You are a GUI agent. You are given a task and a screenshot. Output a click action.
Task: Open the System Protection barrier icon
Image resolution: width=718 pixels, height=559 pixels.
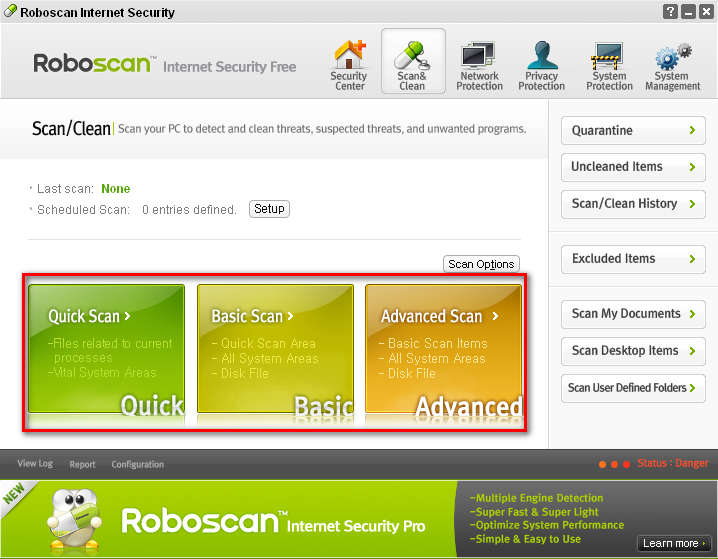[608, 56]
